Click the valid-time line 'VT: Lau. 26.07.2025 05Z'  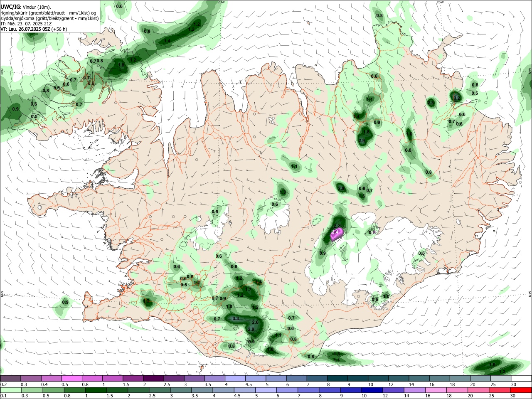click(25, 29)
